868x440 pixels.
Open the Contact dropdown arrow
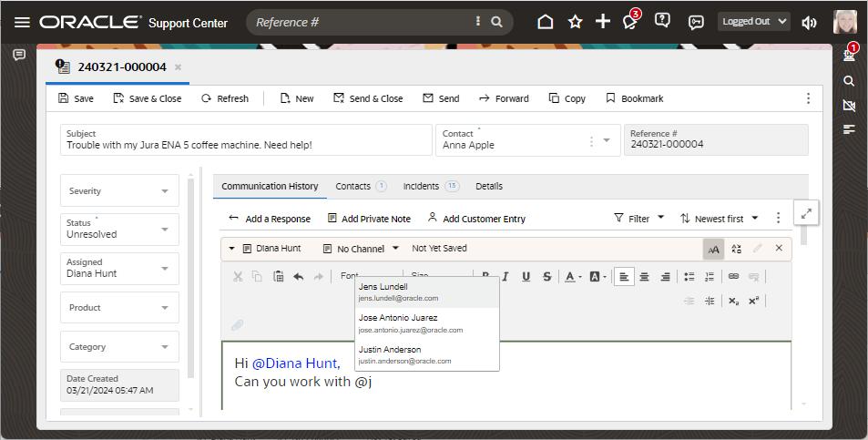[607, 140]
